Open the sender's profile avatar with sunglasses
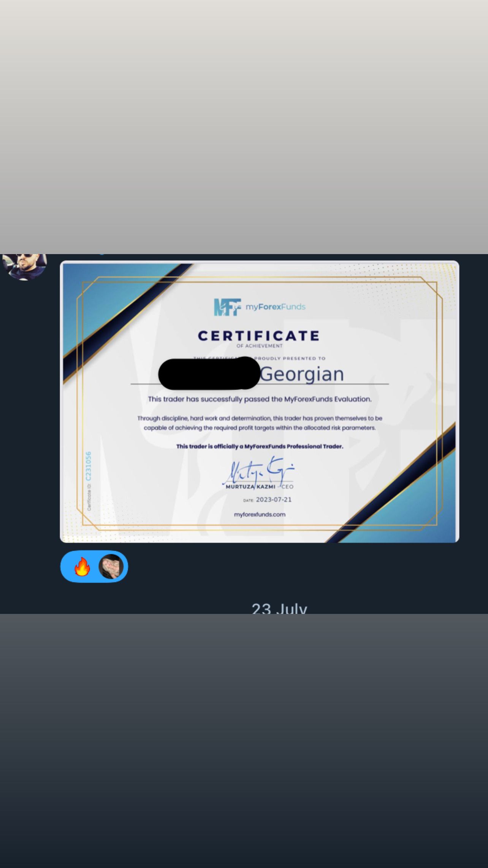Image resolution: width=488 pixels, height=868 pixels. 25,267
